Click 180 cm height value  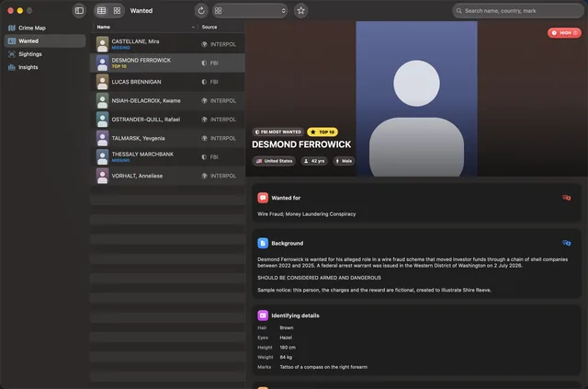(288, 348)
